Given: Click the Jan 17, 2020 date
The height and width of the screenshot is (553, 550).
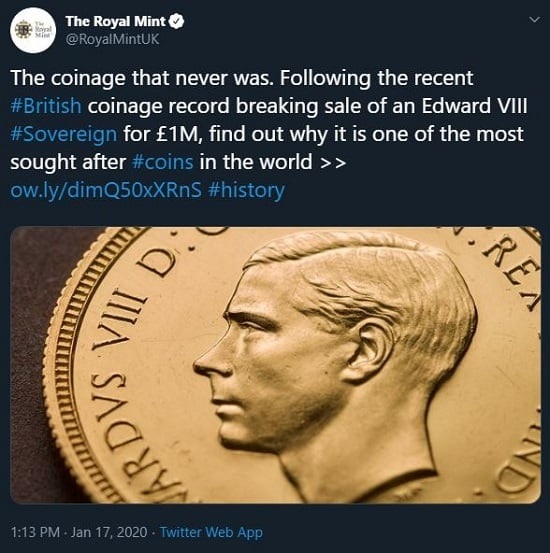Looking at the screenshot, I should (x=109, y=532).
